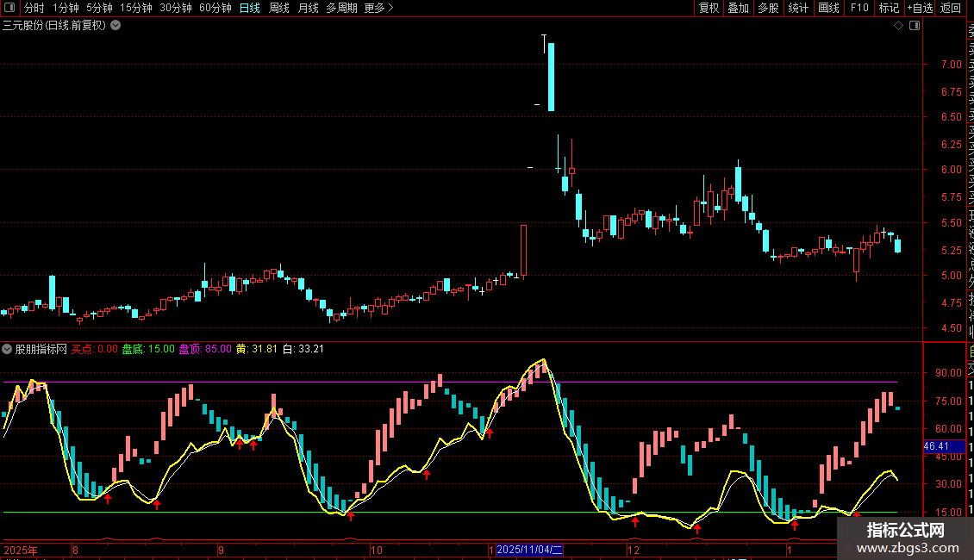Click the 返回 back button
The width and height of the screenshot is (974, 560).
pyautogui.click(x=951, y=8)
